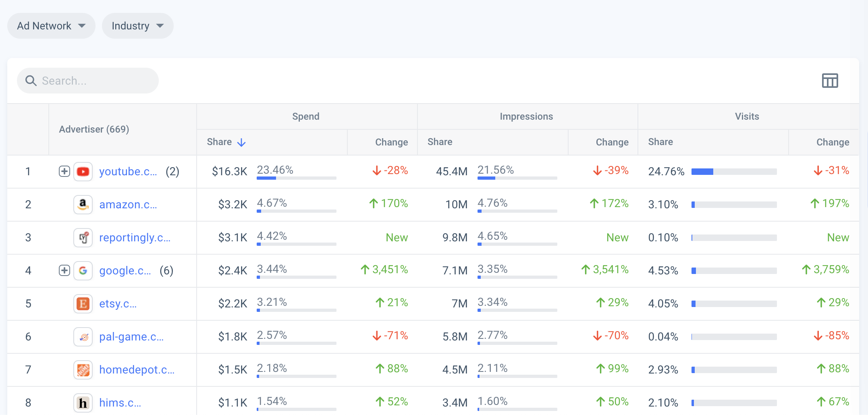
Task: Click hims's 67% visits change
Action: (x=833, y=402)
